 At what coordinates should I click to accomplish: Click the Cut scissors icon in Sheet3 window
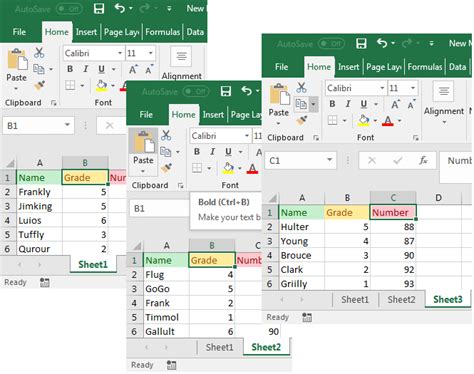click(x=301, y=88)
